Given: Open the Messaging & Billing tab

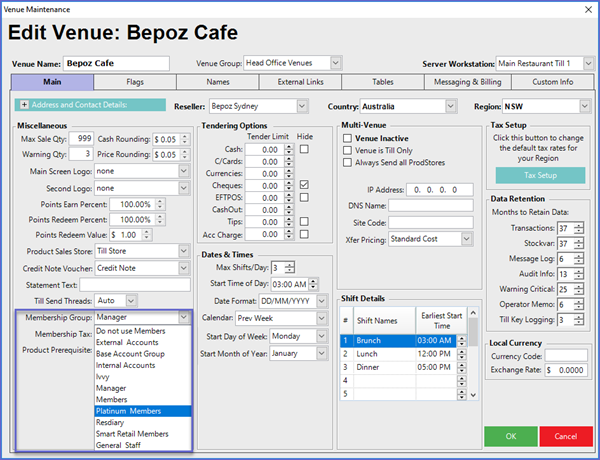Looking at the screenshot, I should 468,82.
